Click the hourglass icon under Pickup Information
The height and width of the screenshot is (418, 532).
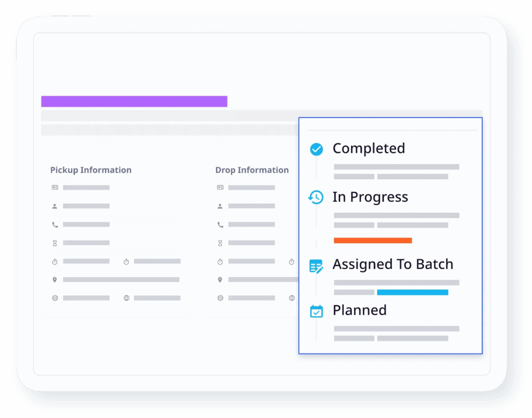(x=55, y=243)
